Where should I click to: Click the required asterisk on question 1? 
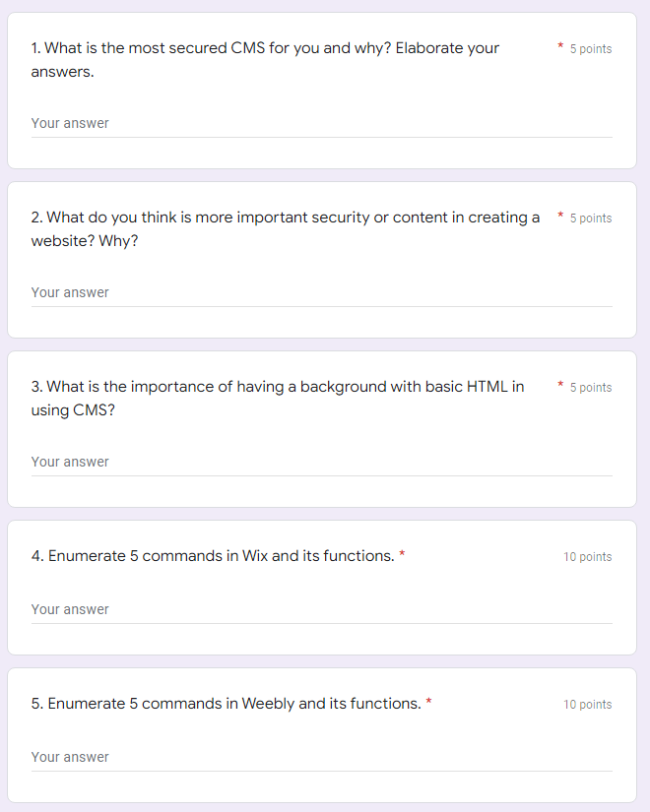(x=559, y=45)
